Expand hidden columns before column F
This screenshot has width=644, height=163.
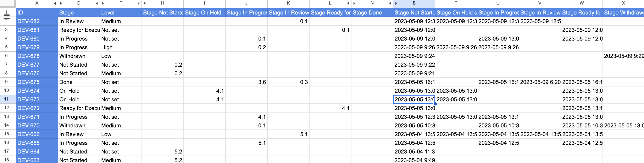[103, 3]
